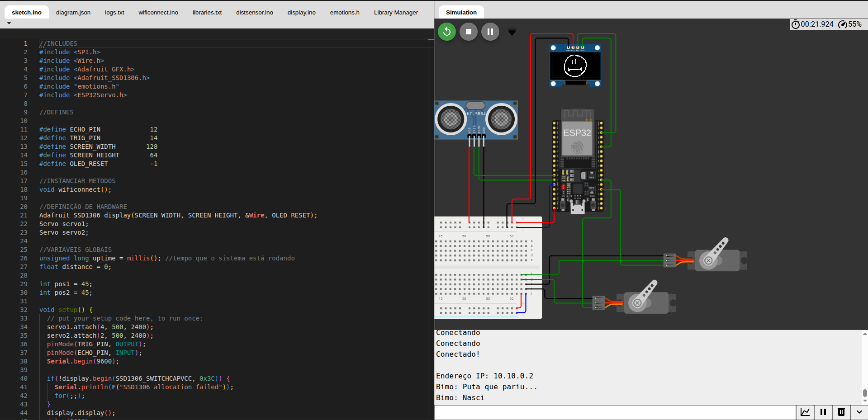This screenshot has width=868, height=420.
Task: Click the 'servo1.attach(4, 500, 2400);' line
Action: 100,327
